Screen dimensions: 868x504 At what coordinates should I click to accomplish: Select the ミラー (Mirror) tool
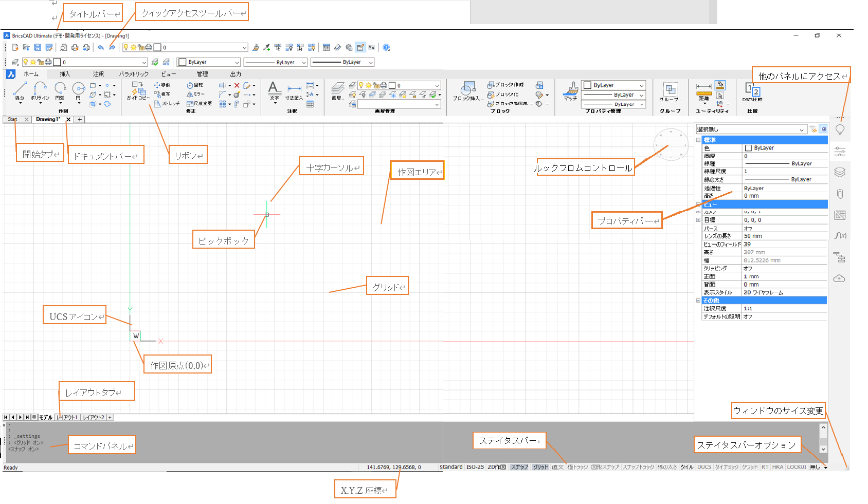(195, 94)
